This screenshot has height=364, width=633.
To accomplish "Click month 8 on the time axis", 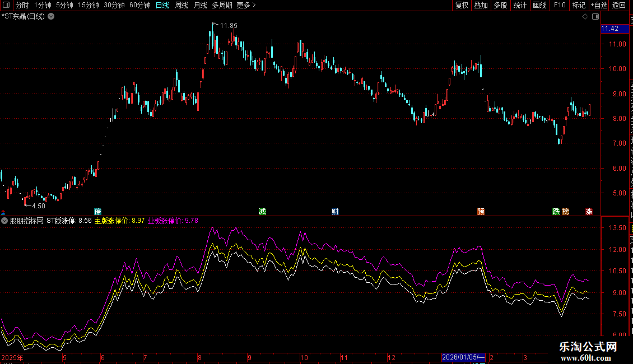I will pyautogui.click(x=199, y=358).
